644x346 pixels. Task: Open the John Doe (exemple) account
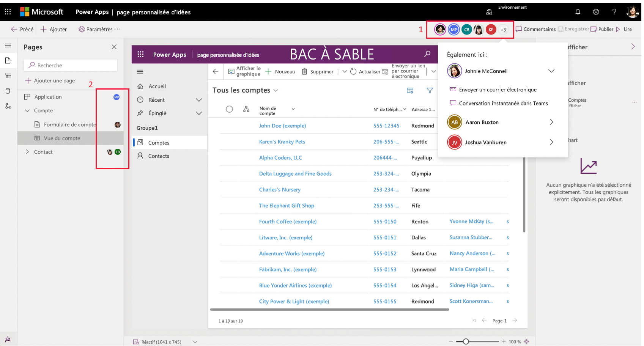tap(282, 126)
